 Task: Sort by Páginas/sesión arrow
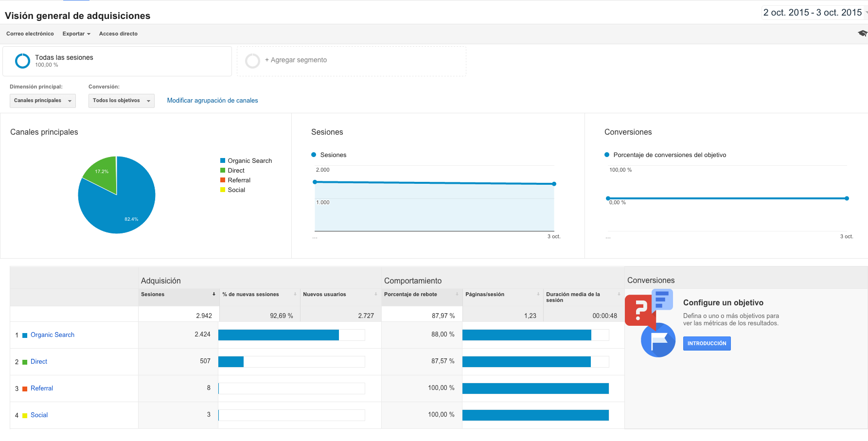(x=538, y=294)
